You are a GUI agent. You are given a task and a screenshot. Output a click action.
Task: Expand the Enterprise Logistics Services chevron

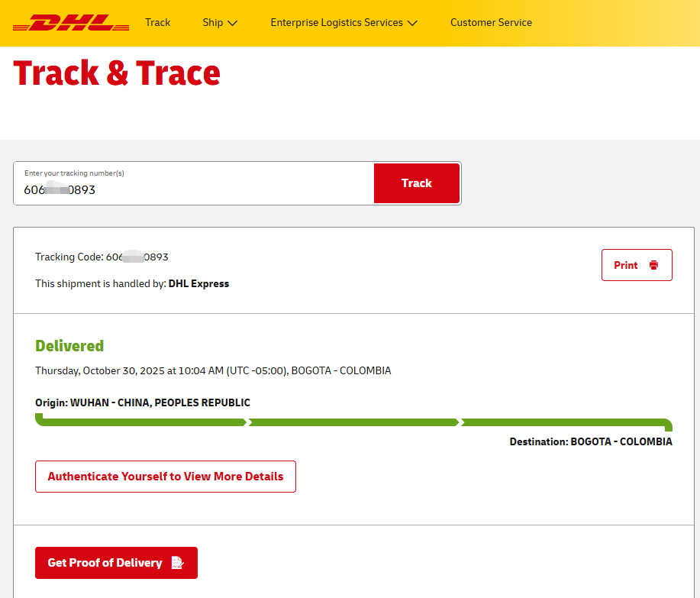tap(412, 23)
